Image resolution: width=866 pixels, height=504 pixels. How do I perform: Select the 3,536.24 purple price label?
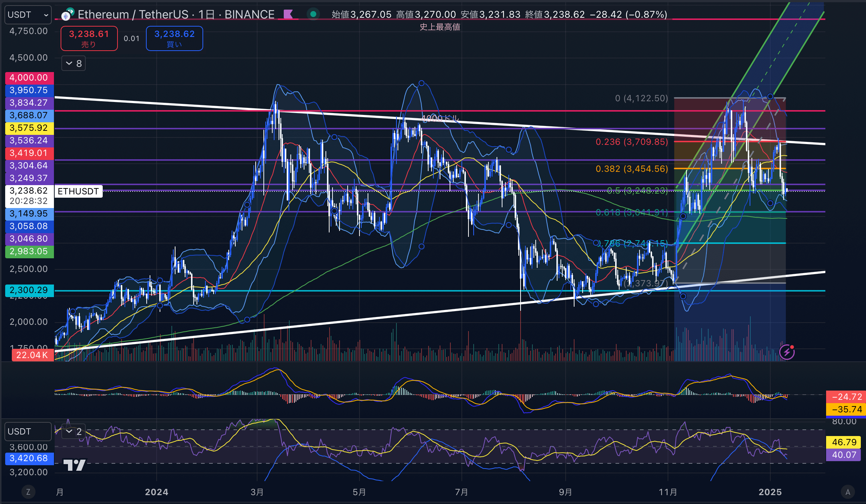pos(29,140)
